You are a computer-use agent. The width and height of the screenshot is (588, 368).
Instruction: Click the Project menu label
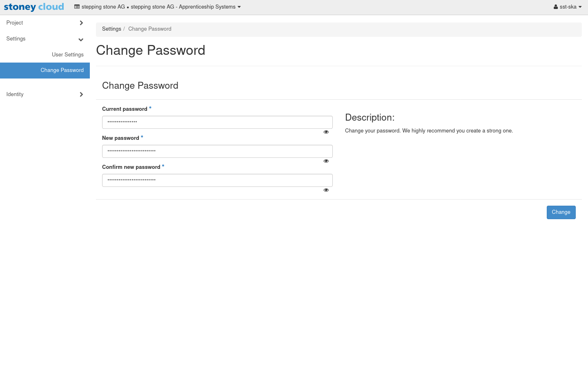[x=15, y=23]
